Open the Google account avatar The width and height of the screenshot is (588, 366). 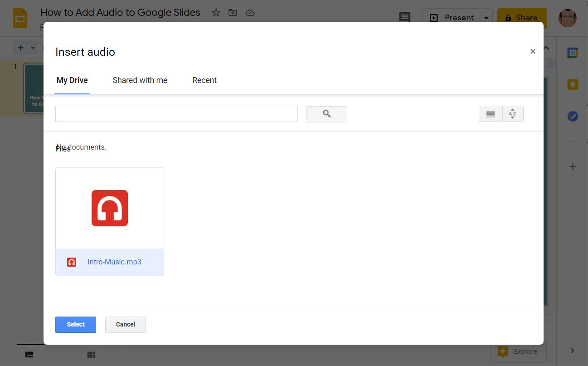(567, 18)
